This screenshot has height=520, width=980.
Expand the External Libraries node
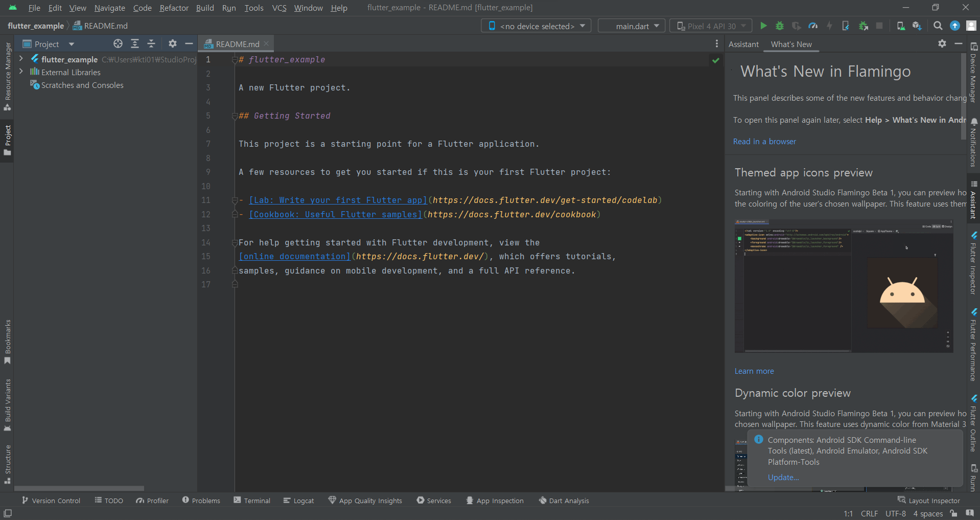[21, 72]
